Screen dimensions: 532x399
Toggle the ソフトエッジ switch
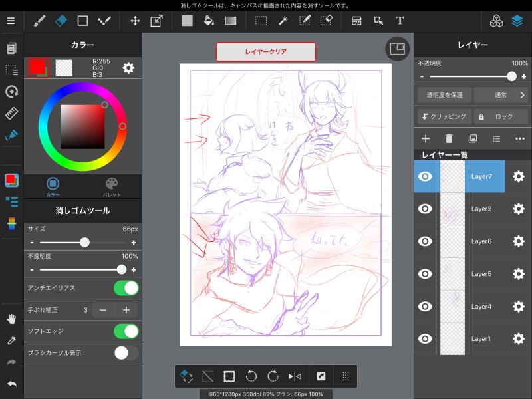point(126,331)
